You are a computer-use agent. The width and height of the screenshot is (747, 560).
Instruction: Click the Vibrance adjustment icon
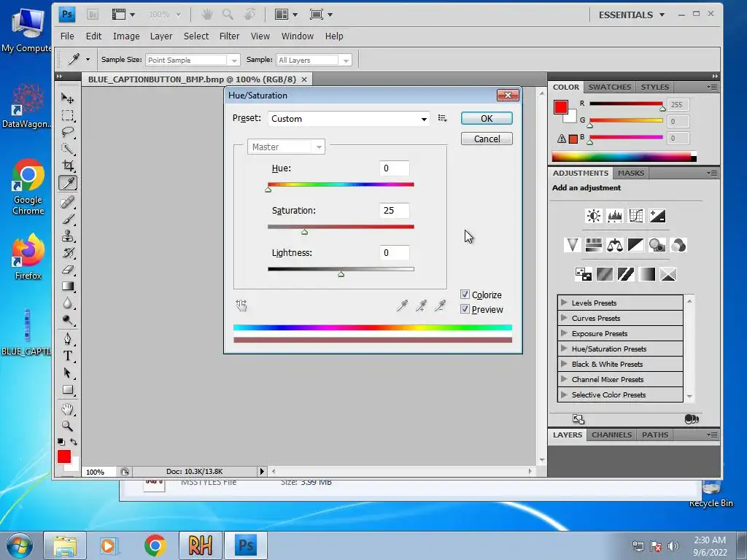point(572,245)
